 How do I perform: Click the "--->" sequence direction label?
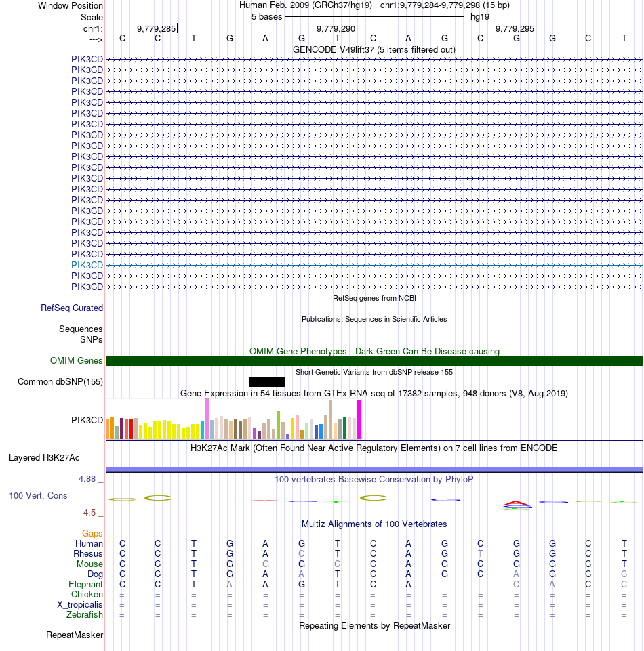(96, 39)
